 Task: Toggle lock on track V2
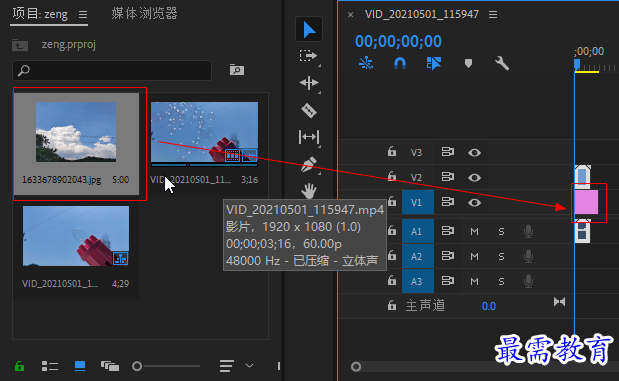tap(392, 176)
